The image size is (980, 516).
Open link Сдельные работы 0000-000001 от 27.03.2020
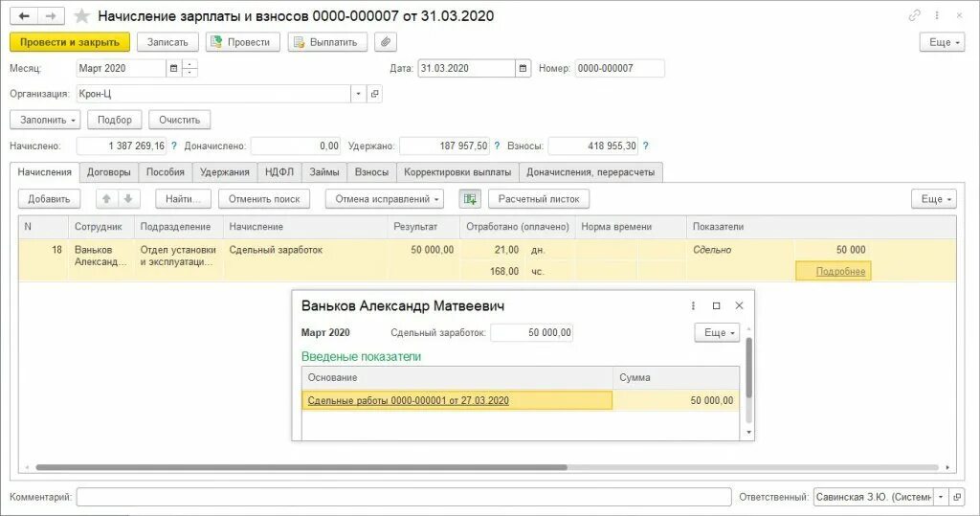[408, 400]
